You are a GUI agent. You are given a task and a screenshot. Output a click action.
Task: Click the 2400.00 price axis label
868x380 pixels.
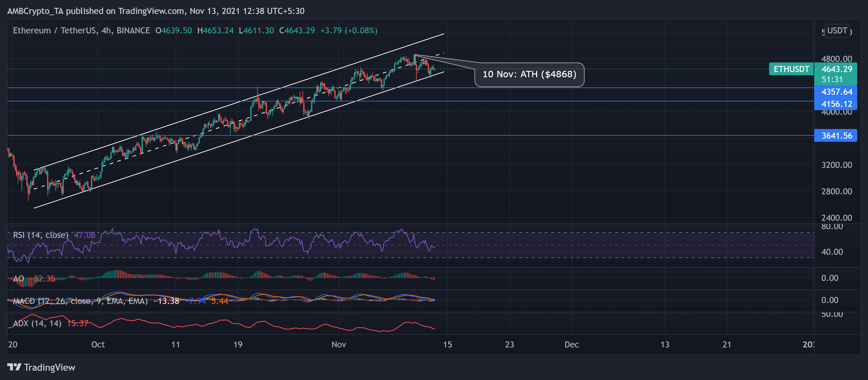(x=836, y=218)
